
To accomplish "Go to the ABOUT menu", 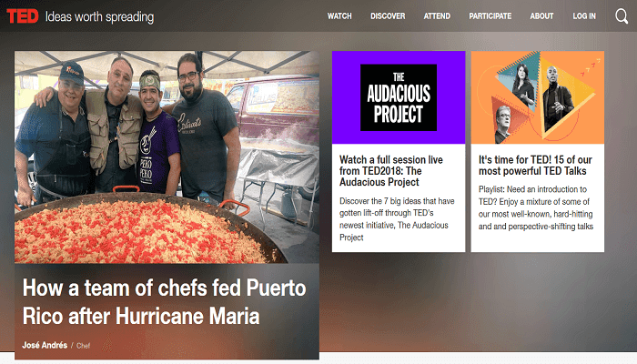I will coord(541,16).
